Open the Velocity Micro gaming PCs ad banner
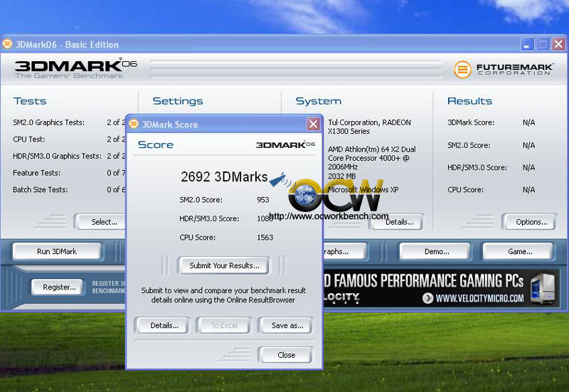Viewport: 569px width, 392px height. pos(441,288)
